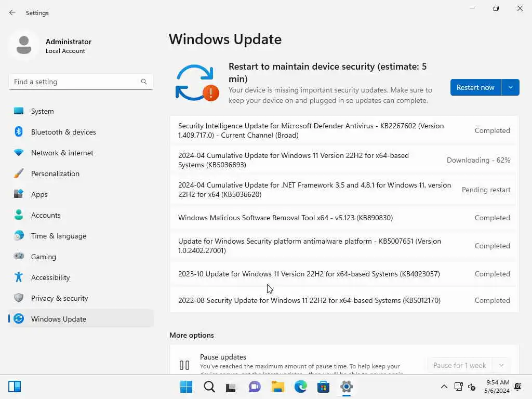Click the System monitor icon in sidebar
The height and width of the screenshot is (399, 532).
19,111
